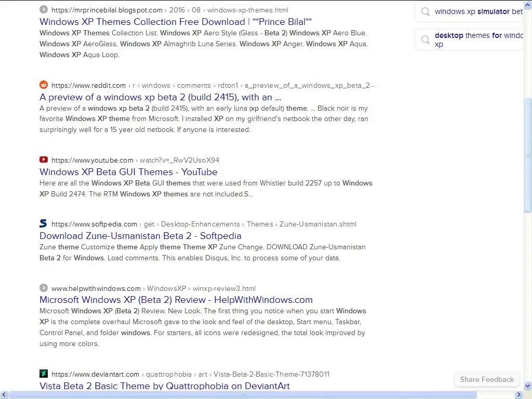
Task: Click the www.helpwithwindows.com URL text
Action: click(96, 289)
